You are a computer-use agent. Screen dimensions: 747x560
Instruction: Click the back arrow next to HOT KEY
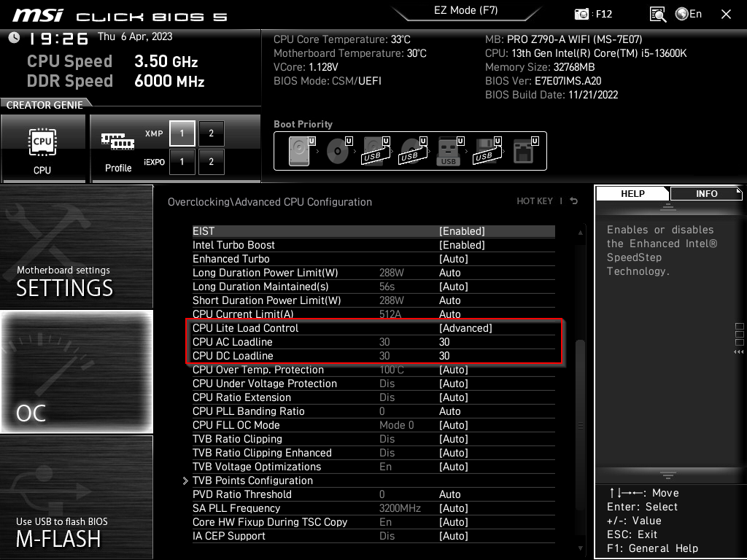tap(574, 201)
